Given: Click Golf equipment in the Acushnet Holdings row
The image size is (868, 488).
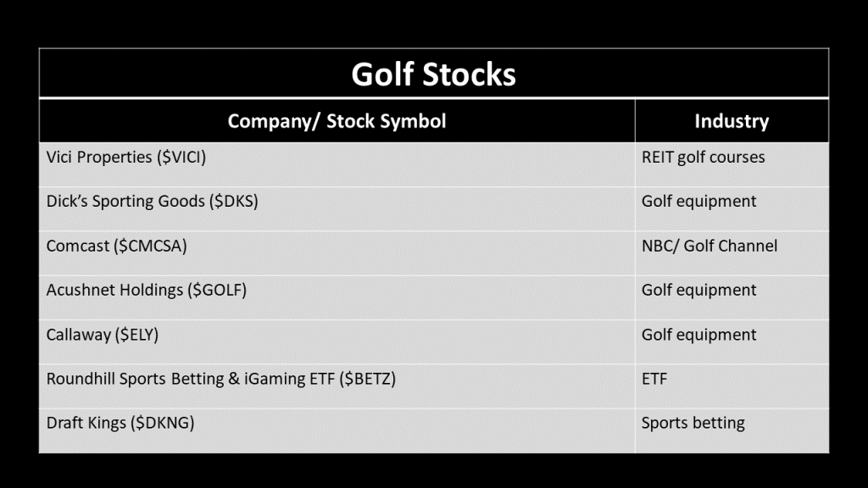Looking at the screenshot, I should (x=698, y=291).
